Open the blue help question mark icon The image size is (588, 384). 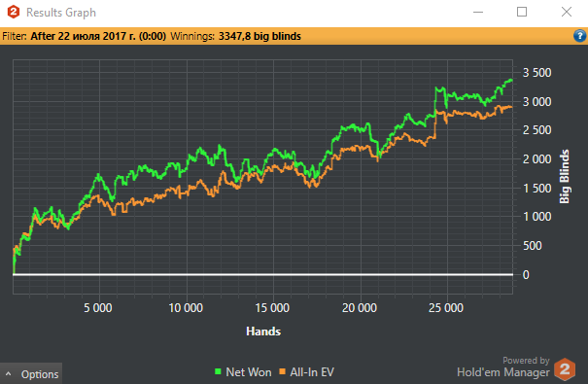[579, 36]
